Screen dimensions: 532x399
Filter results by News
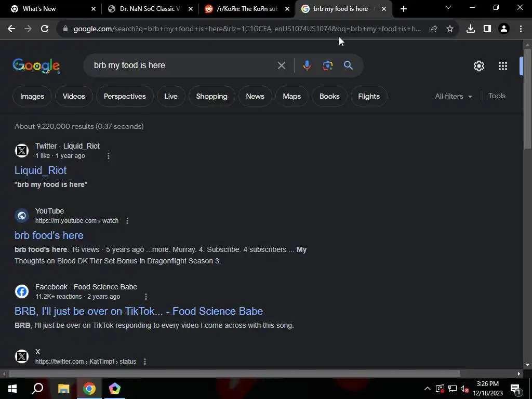(255, 96)
